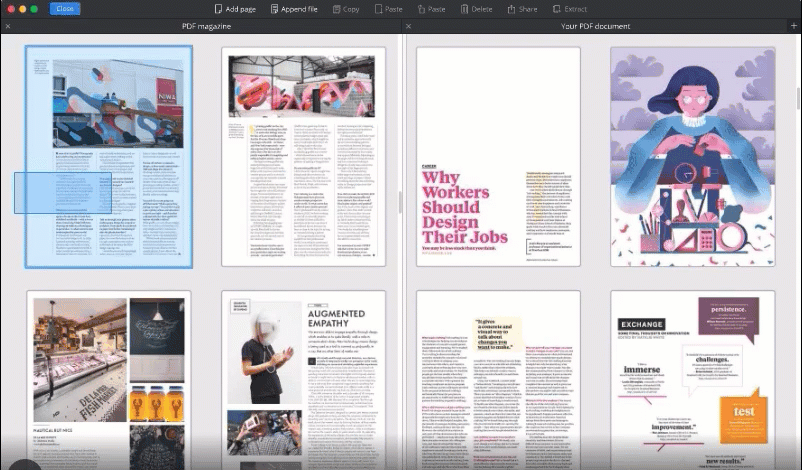802x470 pixels.
Task: Click the Add page toolbar icon
Action: coord(218,9)
